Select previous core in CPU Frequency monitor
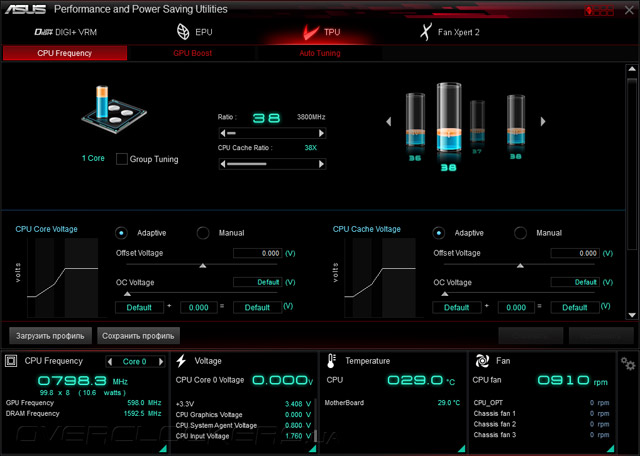The width and height of the screenshot is (640, 456). click(109, 362)
